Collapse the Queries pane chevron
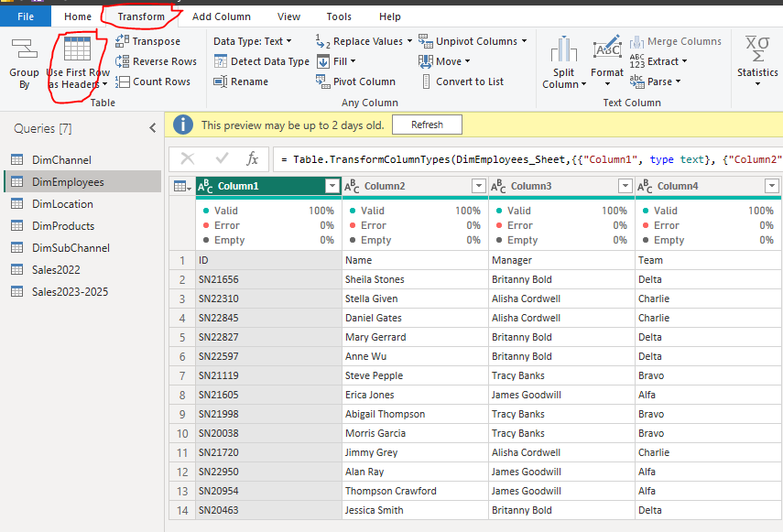Screen dimensions: 783x532 [153, 128]
